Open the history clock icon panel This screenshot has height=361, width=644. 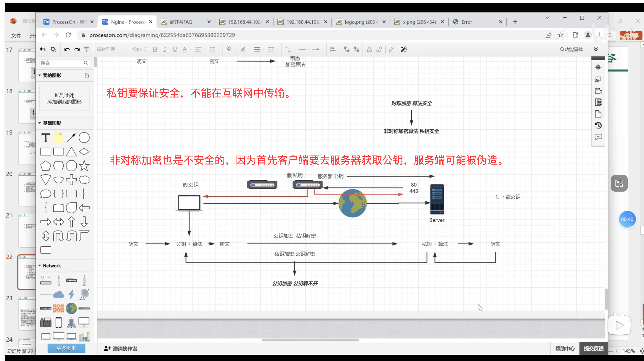[x=598, y=125]
